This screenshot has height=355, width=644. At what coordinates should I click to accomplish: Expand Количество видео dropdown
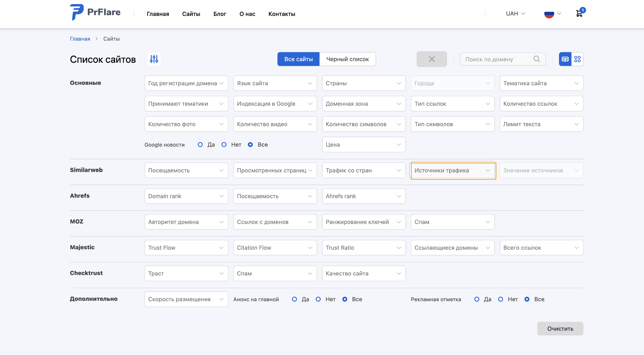pos(275,124)
